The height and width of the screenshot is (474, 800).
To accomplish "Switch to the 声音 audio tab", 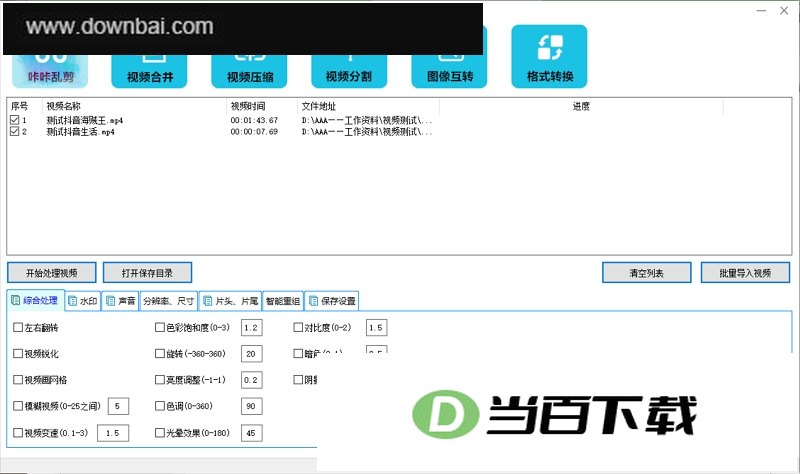I will click(x=120, y=301).
